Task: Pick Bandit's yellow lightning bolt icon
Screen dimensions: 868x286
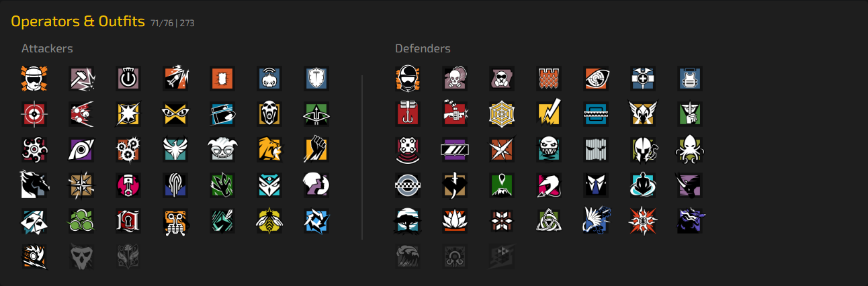Action: pos(549,113)
